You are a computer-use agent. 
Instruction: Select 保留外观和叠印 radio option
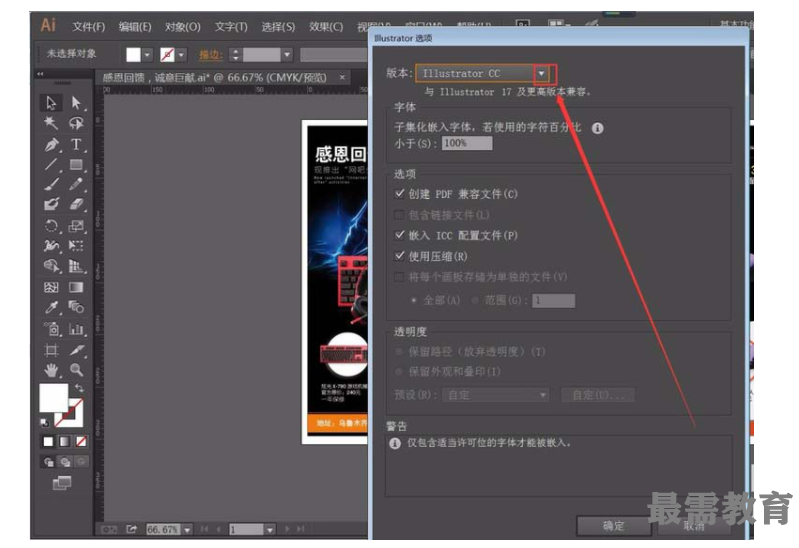[399, 372]
